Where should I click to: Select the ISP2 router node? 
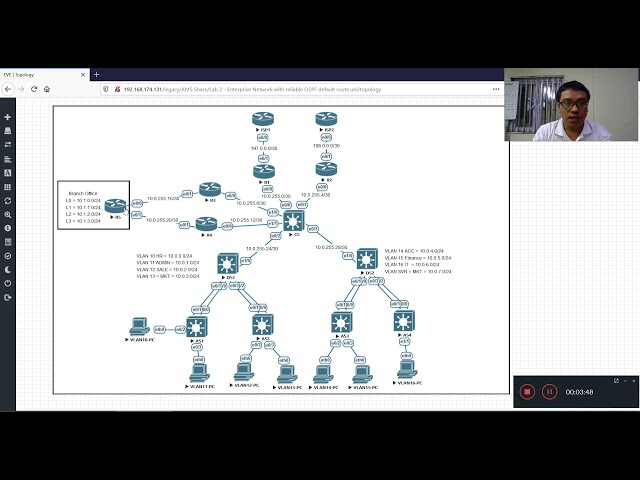click(x=326, y=119)
